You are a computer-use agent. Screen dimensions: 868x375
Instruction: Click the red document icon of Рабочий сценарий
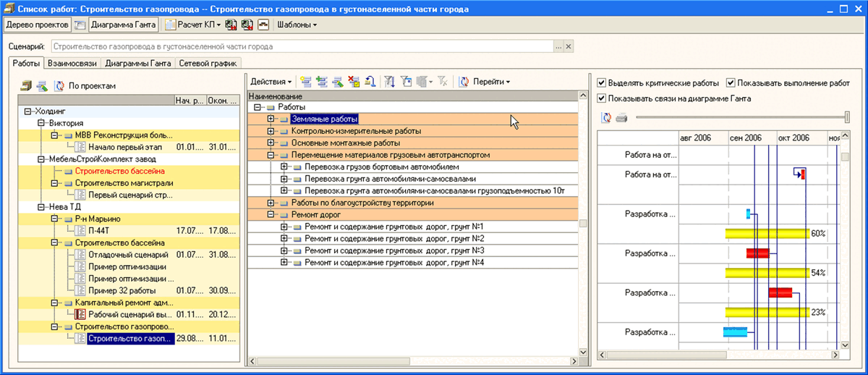click(81, 315)
